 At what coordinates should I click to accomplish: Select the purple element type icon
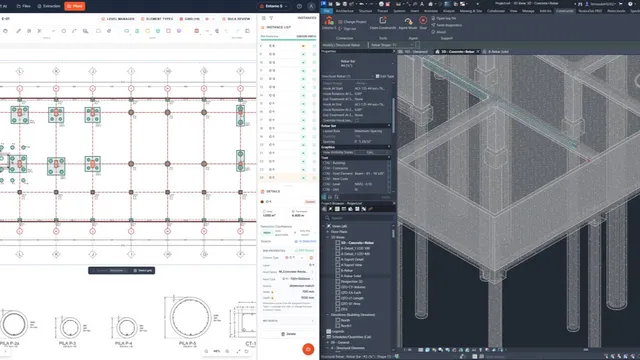(x=179, y=31)
